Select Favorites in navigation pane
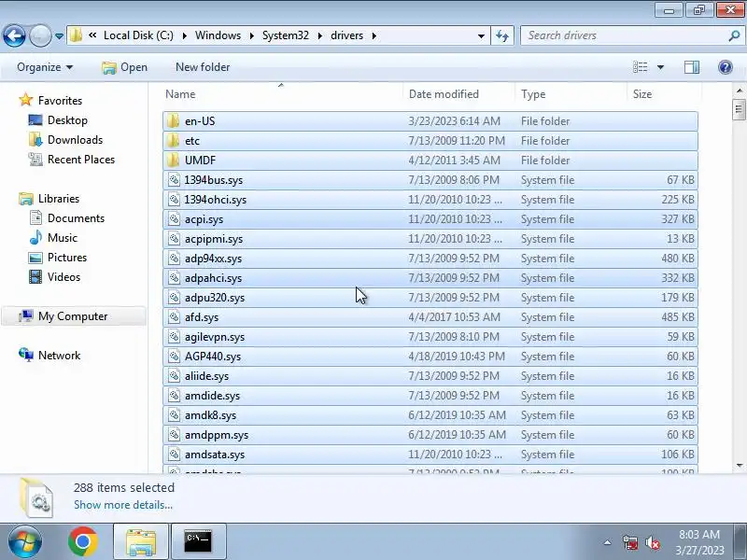Image resolution: width=747 pixels, height=560 pixels. point(60,101)
